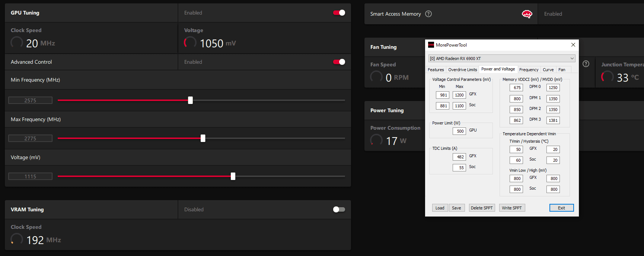The image size is (644, 256).
Task: Click the Max Frequency slider handle
Action: 203,138
